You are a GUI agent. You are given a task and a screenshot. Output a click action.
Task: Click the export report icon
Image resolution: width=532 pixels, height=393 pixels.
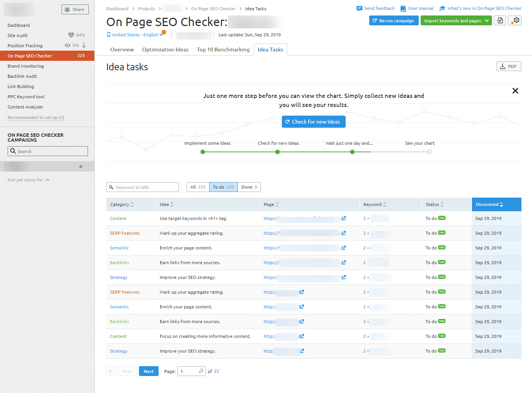click(x=500, y=20)
